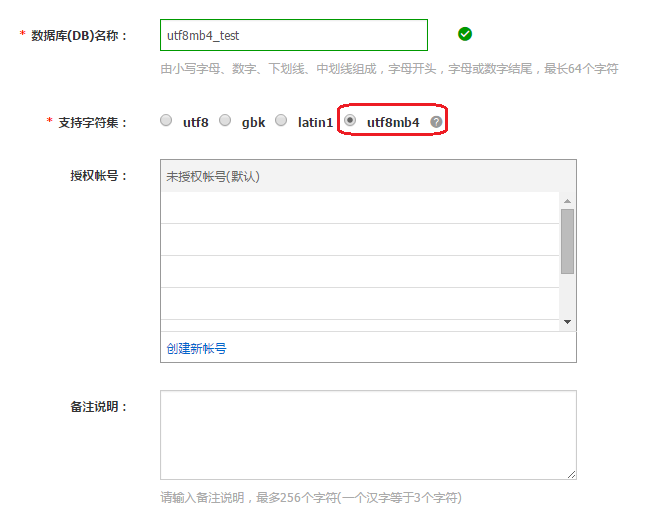Select the utf8mb4 character set radio
Viewport: 664px width, 510px height.
click(350, 121)
